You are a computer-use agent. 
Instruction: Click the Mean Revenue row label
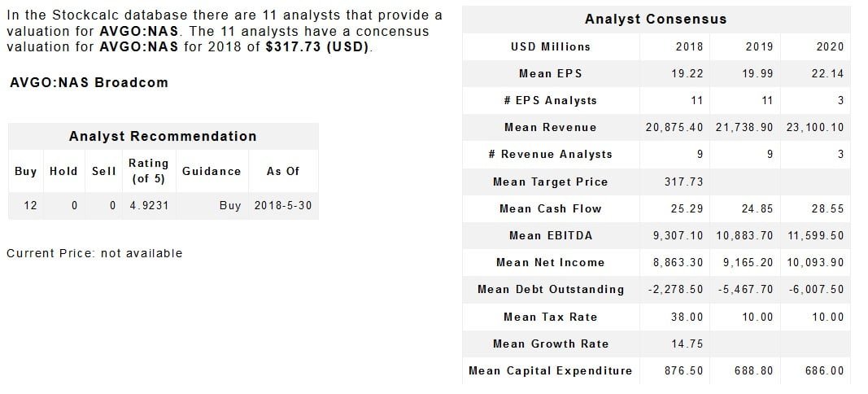550,127
